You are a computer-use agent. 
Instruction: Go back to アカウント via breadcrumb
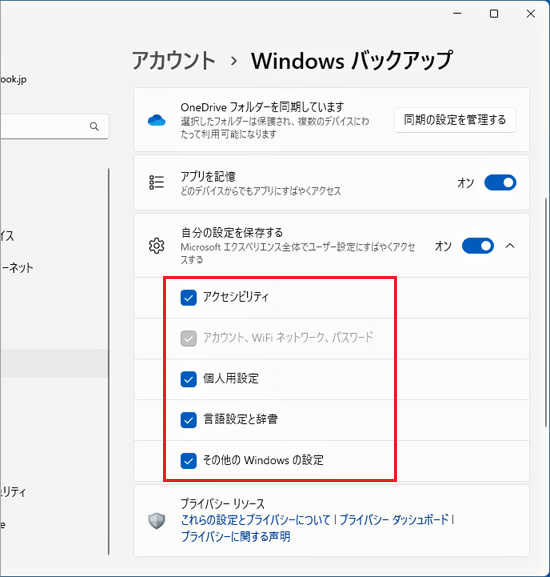coord(174,61)
